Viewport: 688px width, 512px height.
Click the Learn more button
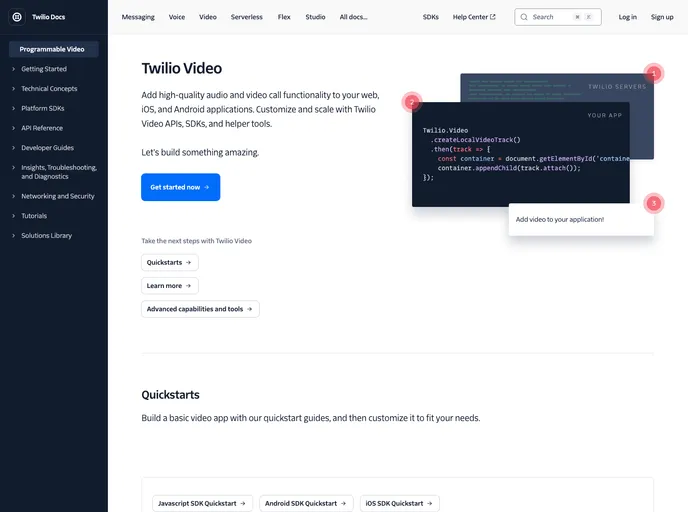coord(169,286)
